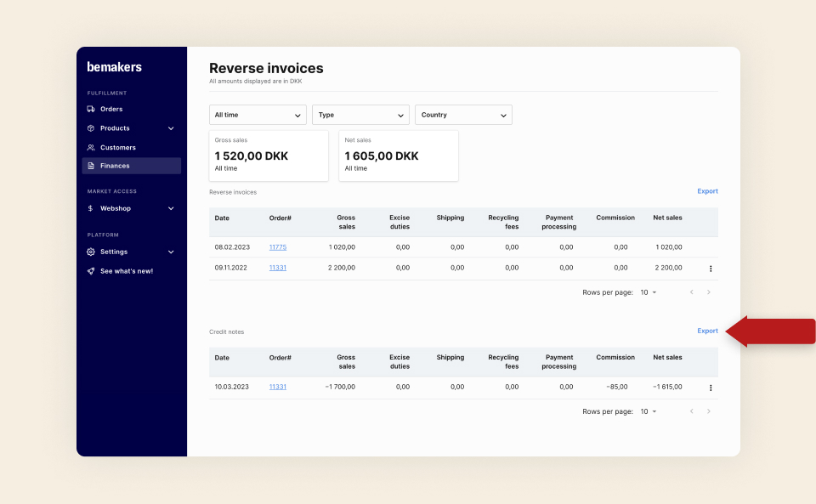Open the Customers menu item

click(131, 148)
